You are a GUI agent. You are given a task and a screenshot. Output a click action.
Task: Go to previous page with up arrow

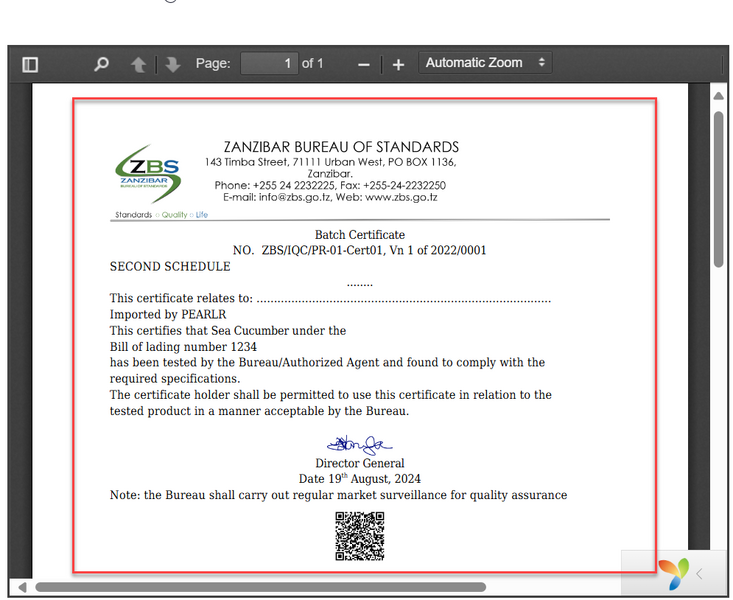point(138,64)
